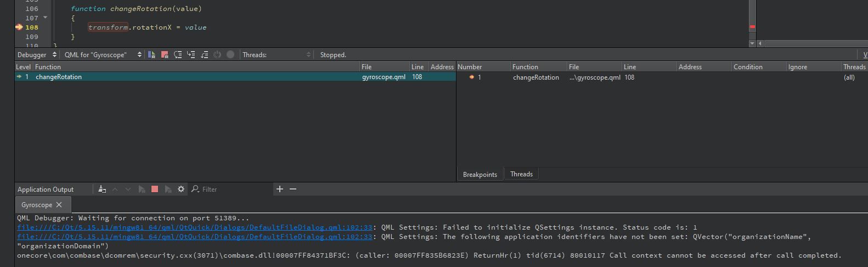
Task: Click the Continue debugging icon
Action: coord(152,54)
